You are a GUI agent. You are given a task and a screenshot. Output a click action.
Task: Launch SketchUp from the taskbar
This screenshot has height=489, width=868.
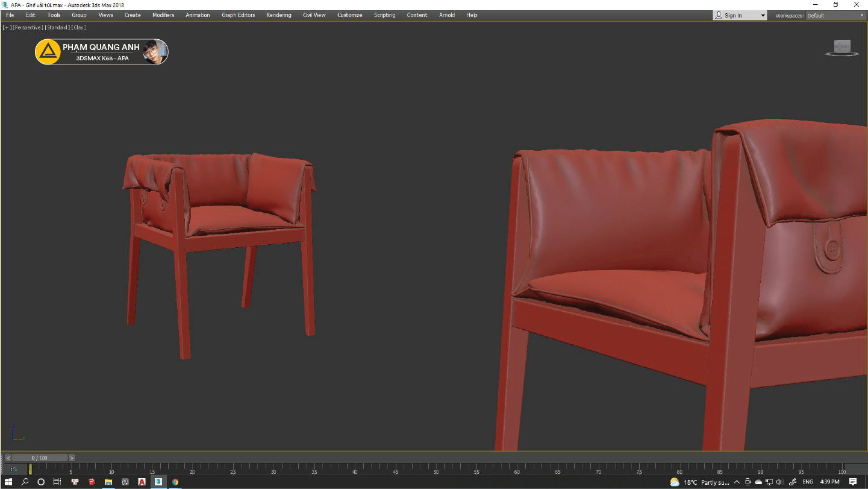91,482
